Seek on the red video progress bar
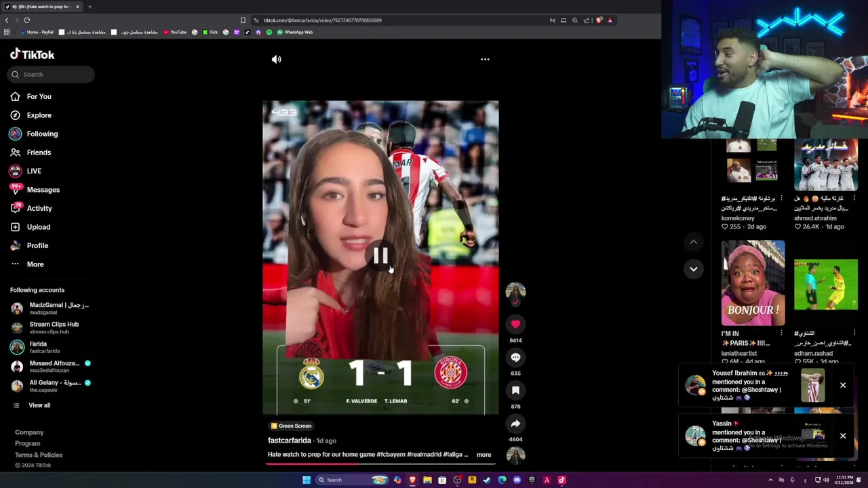 (x=380, y=464)
